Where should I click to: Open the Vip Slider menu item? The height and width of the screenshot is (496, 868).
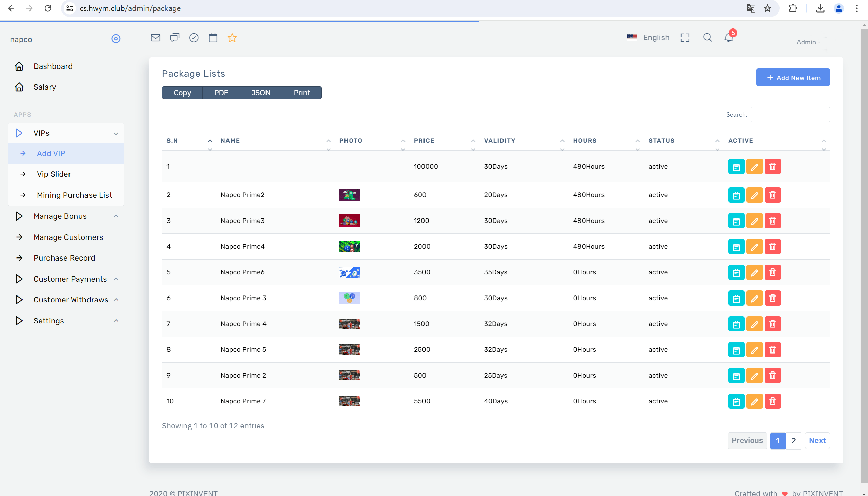pos(54,174)
